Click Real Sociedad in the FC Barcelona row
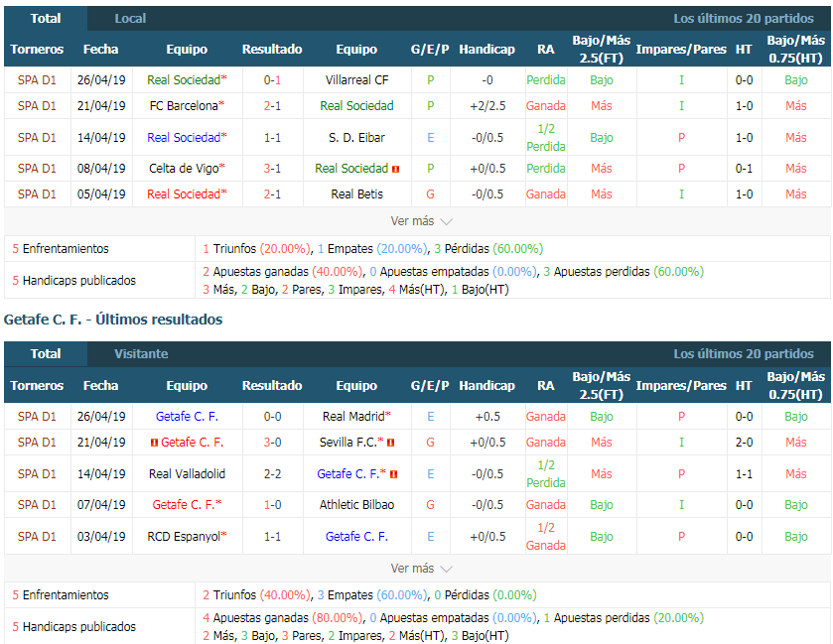Viewport: 833px width, 644px height. pos(356,106)
